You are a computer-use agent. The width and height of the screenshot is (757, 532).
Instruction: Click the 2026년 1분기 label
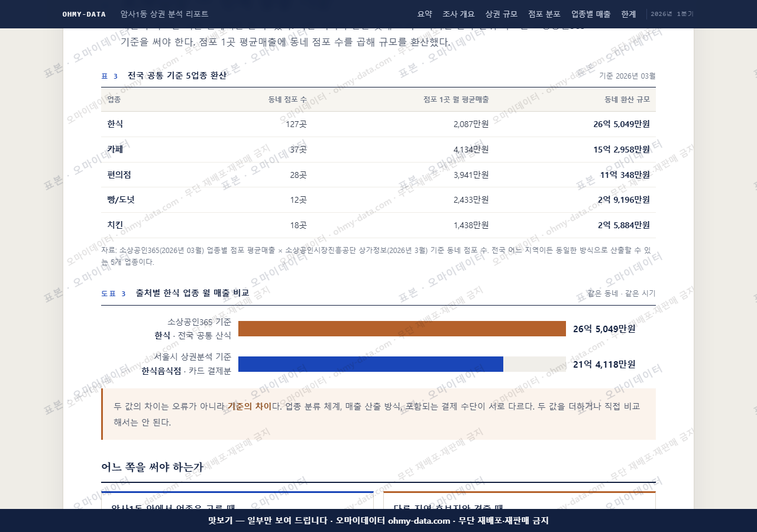[672, 14]
